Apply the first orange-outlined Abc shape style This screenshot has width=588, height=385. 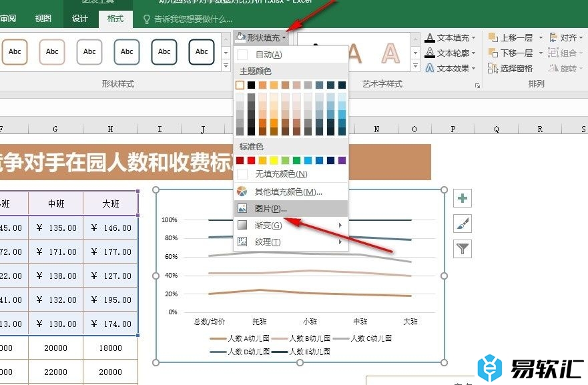coord(15,52)
